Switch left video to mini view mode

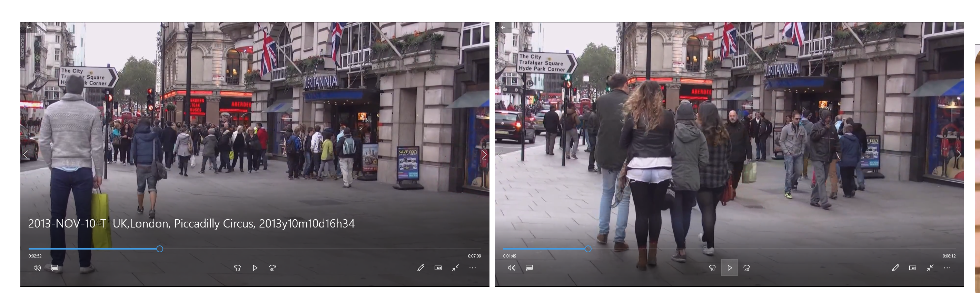[x=438, y=268]
